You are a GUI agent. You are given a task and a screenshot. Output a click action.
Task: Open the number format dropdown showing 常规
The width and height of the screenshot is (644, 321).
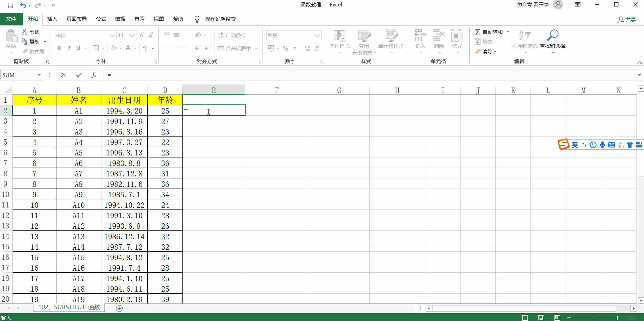point(317,35)
